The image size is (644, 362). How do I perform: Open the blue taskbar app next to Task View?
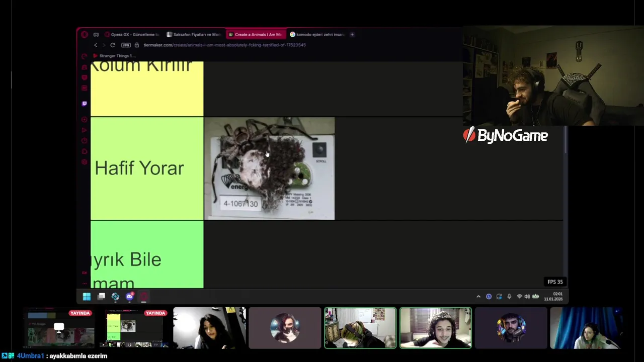[x=115, y=297]
